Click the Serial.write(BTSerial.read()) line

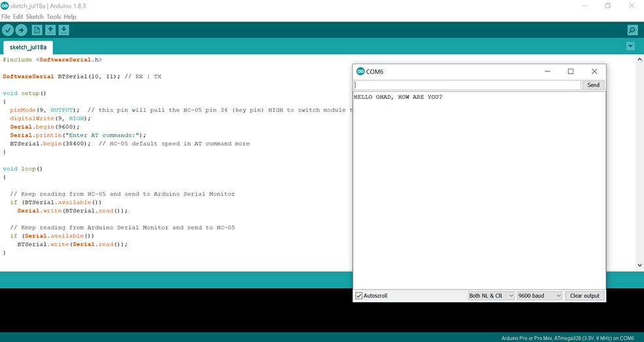pyautogui.click(x=73, y=211)
